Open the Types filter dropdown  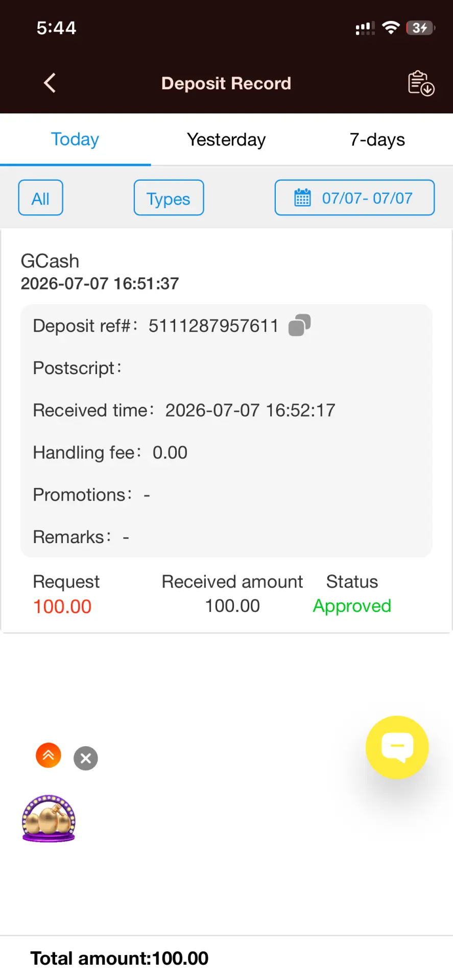(169, 198)
